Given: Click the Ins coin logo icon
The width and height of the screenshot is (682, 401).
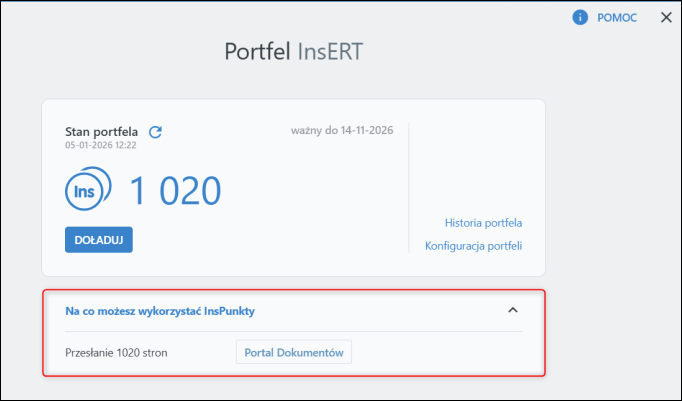Looking at the screenshot, I should [88, 189].
